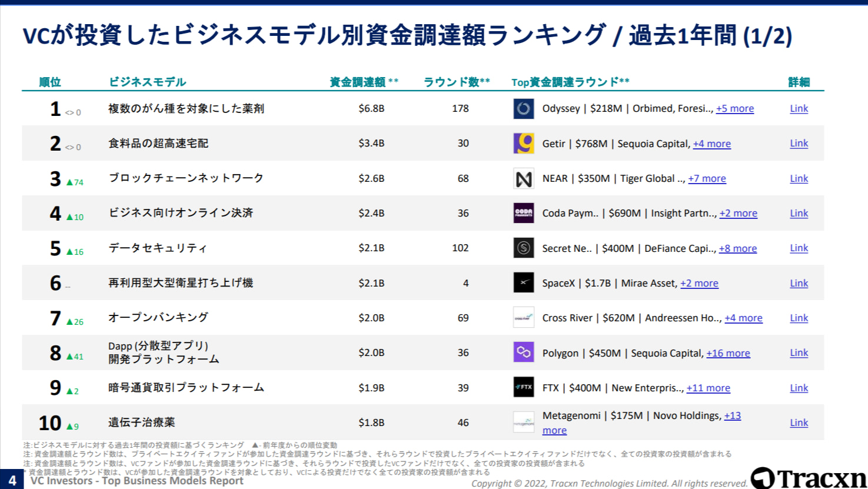The image size is (868, 489).
Task: Click the '$6.8B' funding amount
Action: pyautogui.click(x=371, y=109)
